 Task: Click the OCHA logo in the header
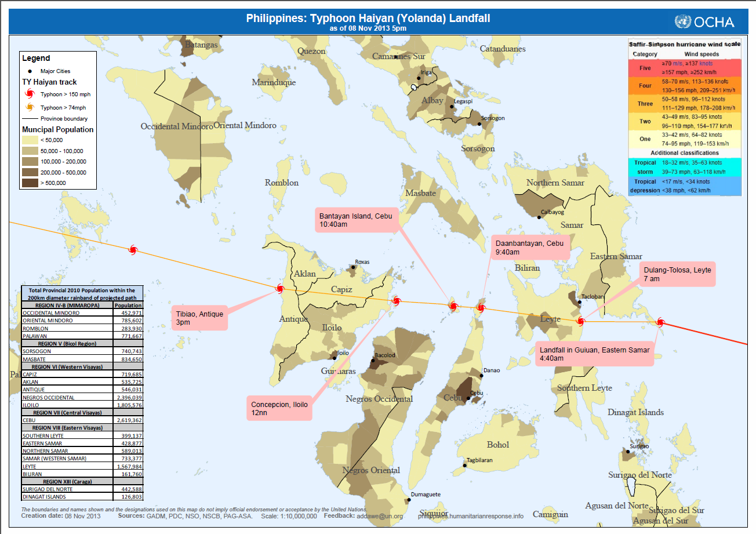coord(704,22)
